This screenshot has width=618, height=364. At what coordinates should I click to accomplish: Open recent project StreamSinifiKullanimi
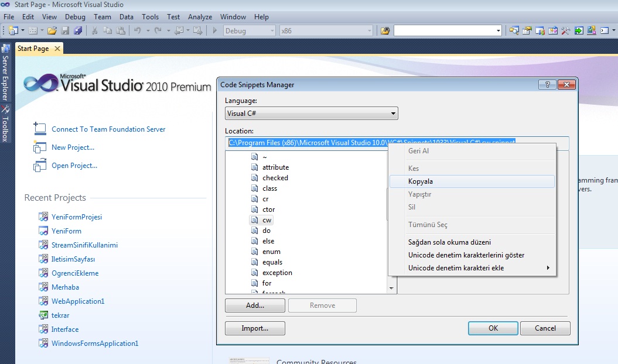(x=84, y=245)
